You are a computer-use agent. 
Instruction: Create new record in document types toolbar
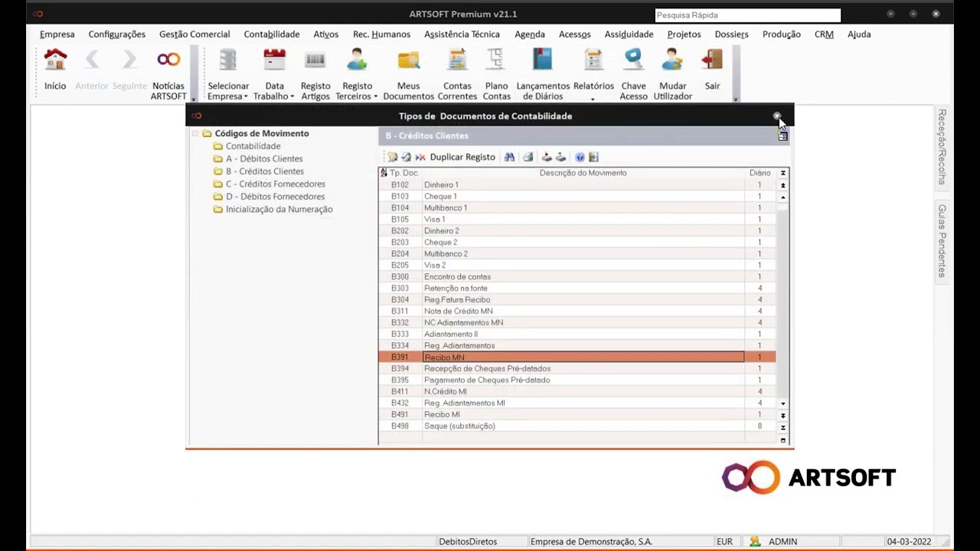pos(392,157)
